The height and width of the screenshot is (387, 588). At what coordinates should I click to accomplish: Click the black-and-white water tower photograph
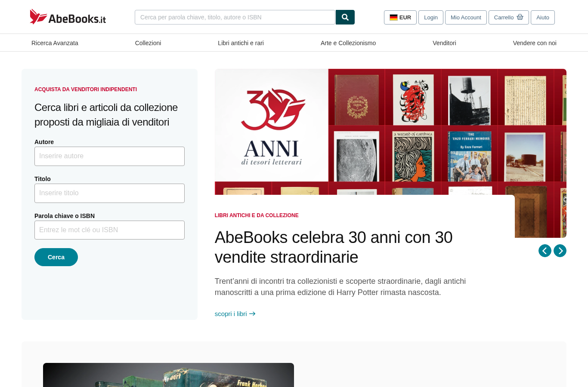(x=470, y=101)
